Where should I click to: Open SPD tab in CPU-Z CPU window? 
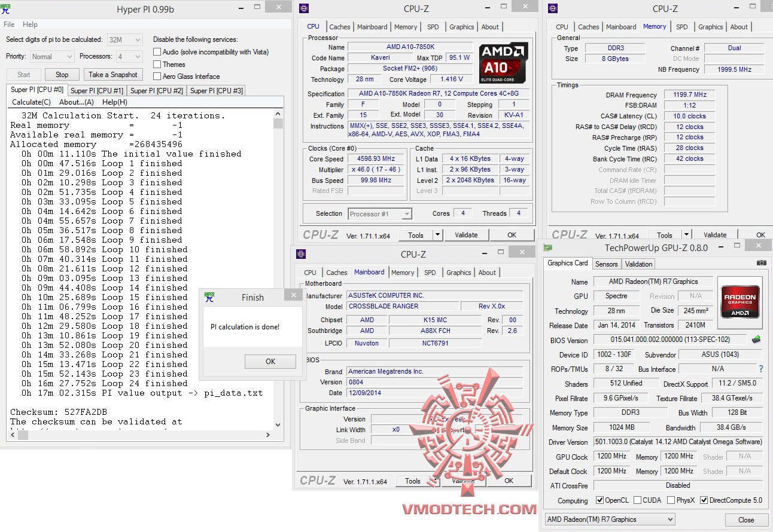click(x=433, y=27)
